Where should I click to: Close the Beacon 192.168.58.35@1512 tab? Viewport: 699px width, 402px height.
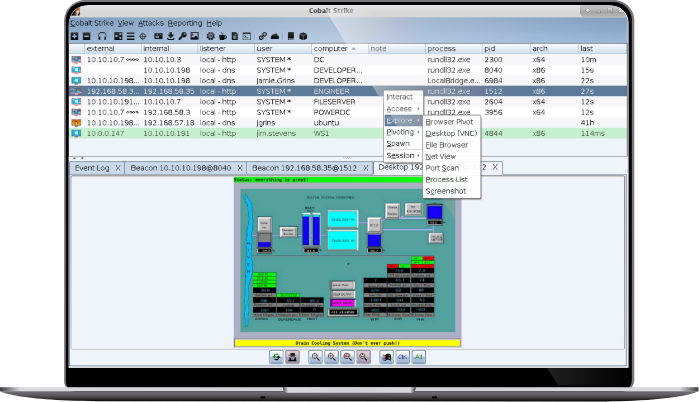pyautogui.click(x=366, y=168)
